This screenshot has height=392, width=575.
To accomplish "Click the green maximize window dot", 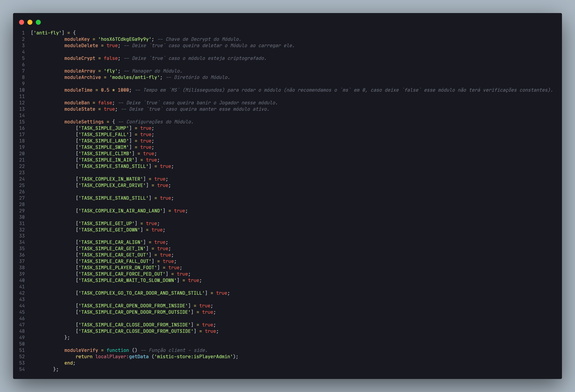I will click(38, 22).
